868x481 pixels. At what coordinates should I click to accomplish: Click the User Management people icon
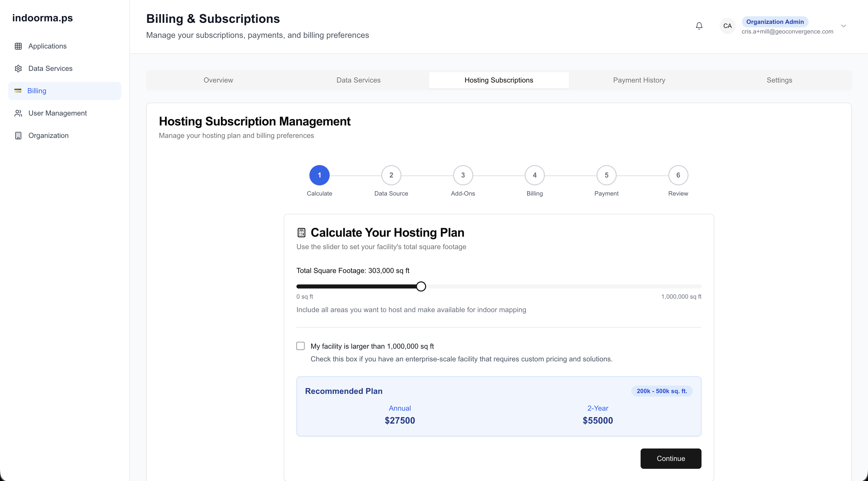pyautogui.click(x=18, y=113)
